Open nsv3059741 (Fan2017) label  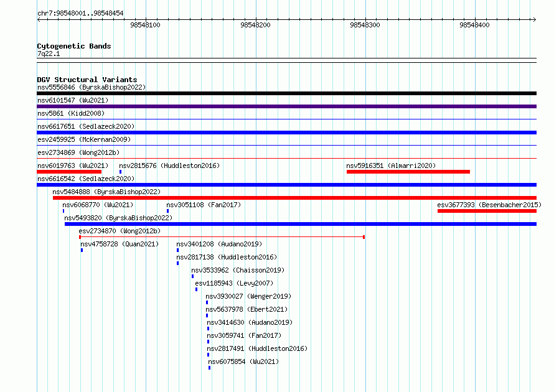pos(244,335)
